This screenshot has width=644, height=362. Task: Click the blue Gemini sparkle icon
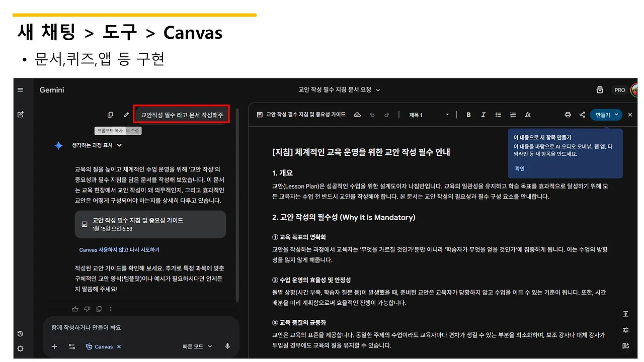click(x=59, y=145)
